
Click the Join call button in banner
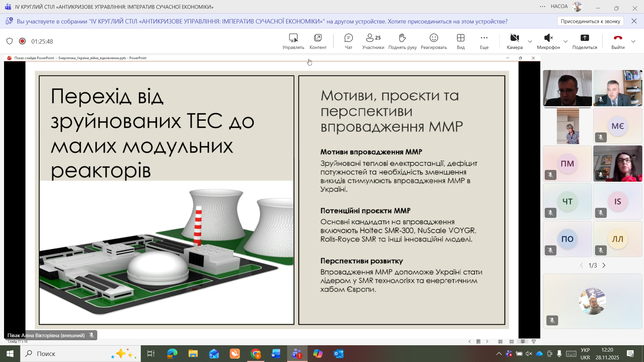pyautogui.click(x=590, y=21)
